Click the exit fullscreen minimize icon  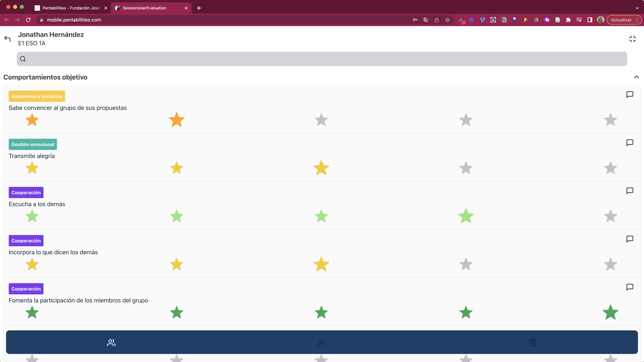632,39
